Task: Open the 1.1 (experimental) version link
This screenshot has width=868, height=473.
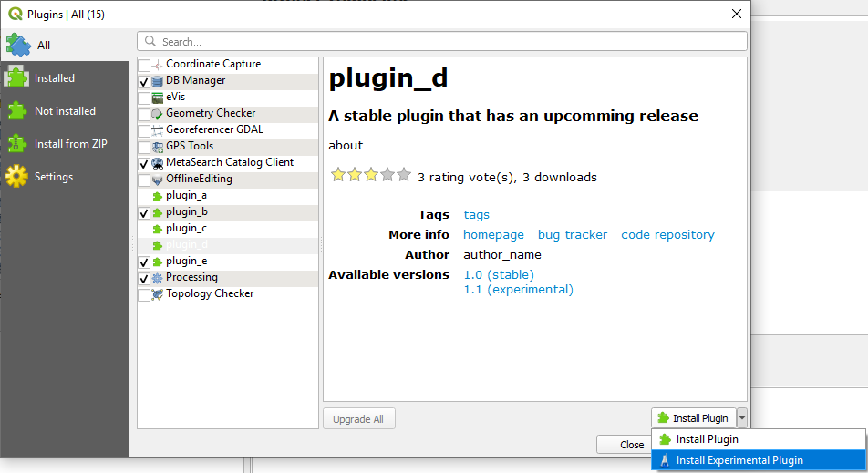Action: (518, 290)
